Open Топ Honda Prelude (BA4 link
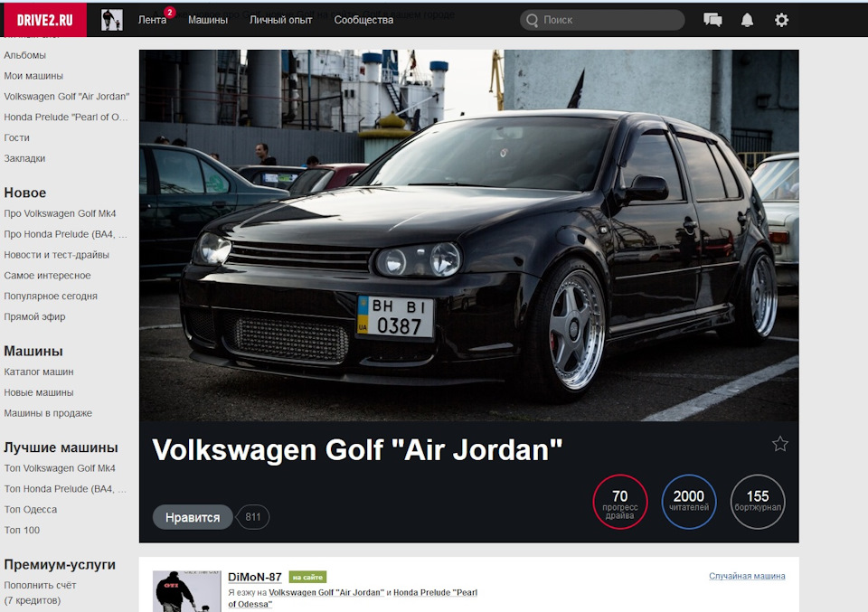The width and height of the screenshot is (868, 612). pyautogui.click(x=65, y=488)
